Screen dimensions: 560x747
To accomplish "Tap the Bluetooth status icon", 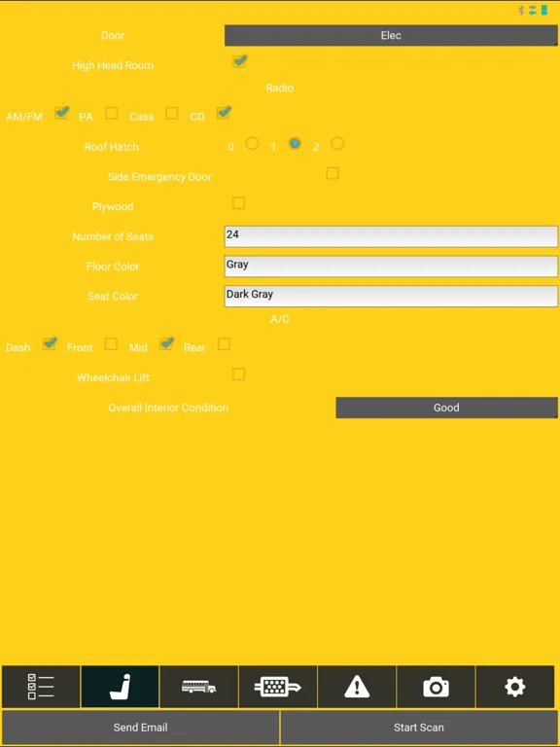I will (521, 10).
